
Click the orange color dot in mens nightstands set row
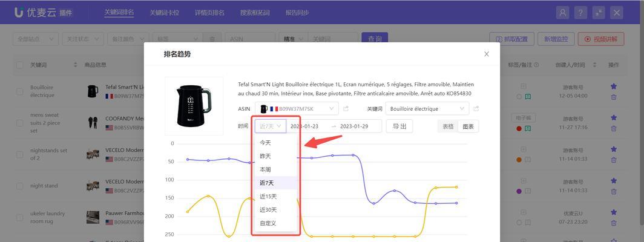click(519, 159)
